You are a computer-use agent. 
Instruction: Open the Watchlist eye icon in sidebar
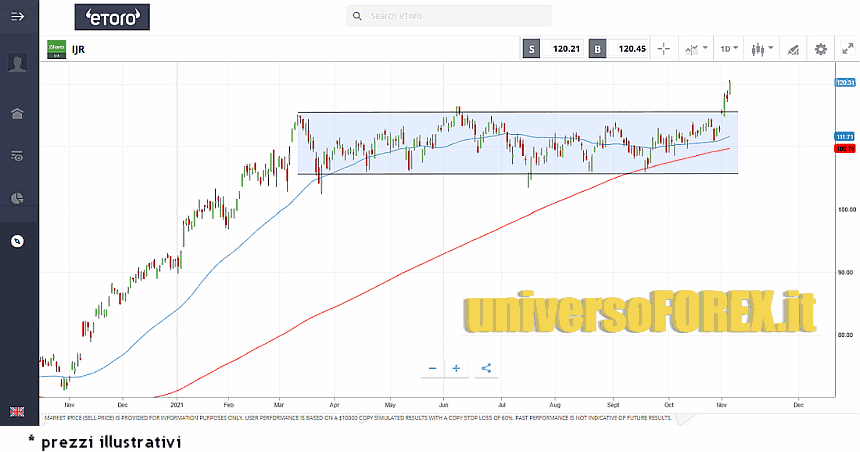pos(17,155)
